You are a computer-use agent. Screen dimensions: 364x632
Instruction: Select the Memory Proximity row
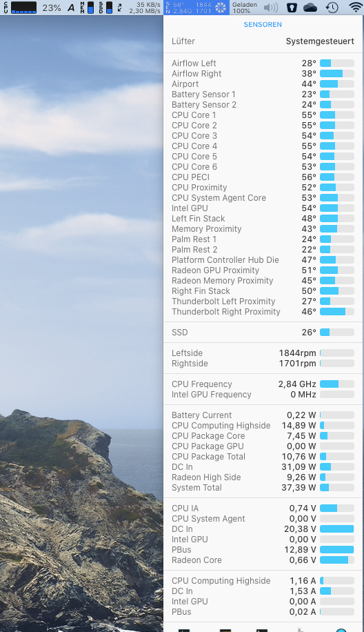(263, 229)
